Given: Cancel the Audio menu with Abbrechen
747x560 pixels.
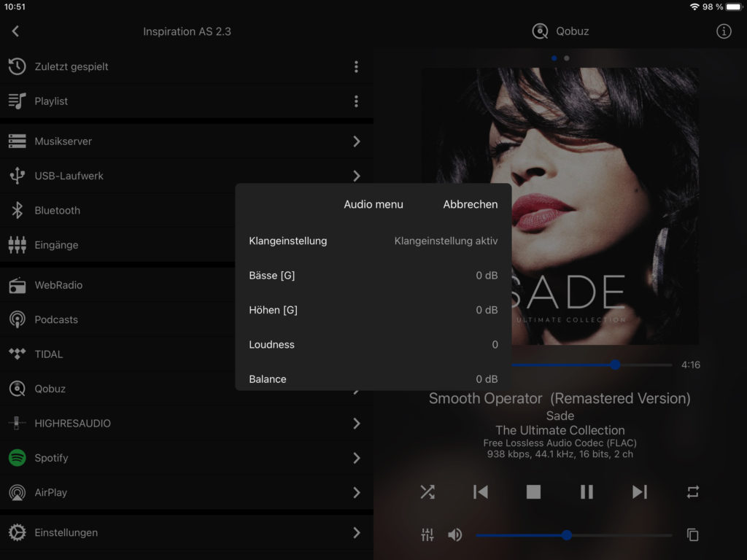Looking at the screenshot, I should [471, 204].
